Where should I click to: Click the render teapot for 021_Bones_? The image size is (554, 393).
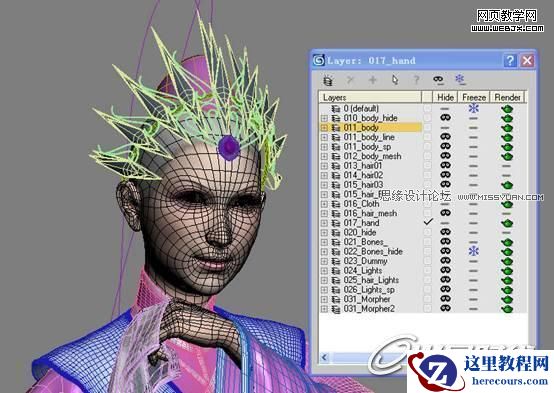(x=507, y=242)
